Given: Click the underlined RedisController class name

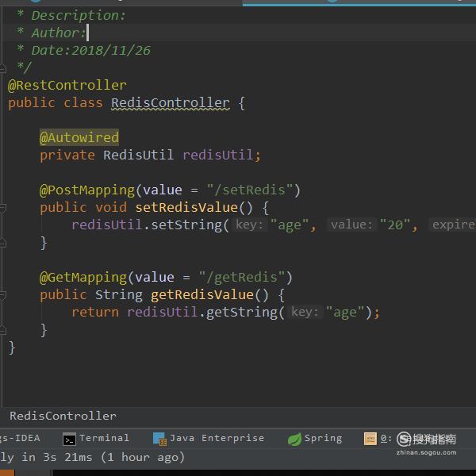Looking at the screenshot, I should (171, 103).
